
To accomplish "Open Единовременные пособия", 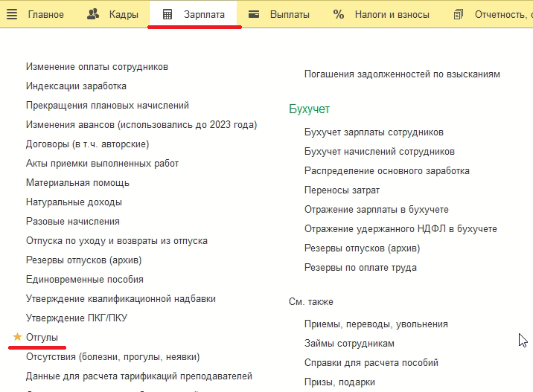I will tap(85, 280).
